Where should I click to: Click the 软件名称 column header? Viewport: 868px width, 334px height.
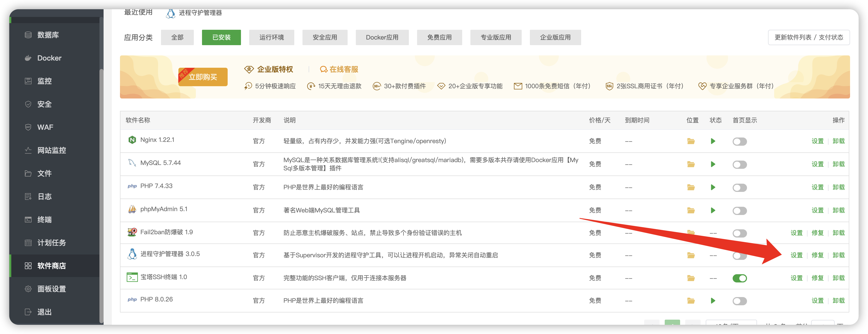click(138, 120)
